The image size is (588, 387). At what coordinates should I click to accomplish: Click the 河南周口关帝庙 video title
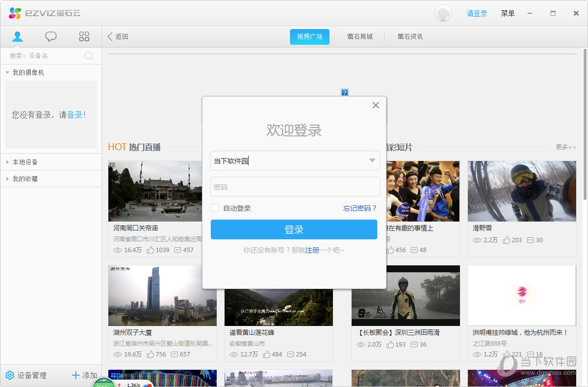pyautogui.click(x=136, y=228)
